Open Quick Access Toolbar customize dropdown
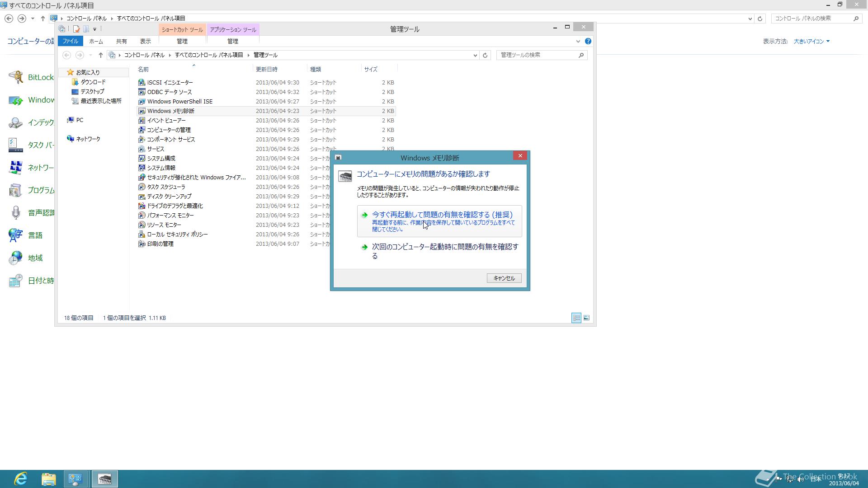 pyautogui.click(x=94, y=29)
